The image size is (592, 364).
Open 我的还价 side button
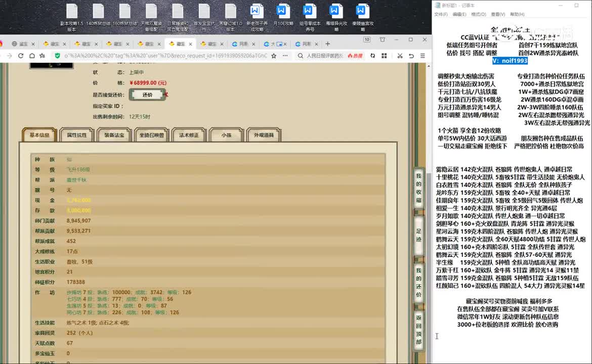[419, 283]
